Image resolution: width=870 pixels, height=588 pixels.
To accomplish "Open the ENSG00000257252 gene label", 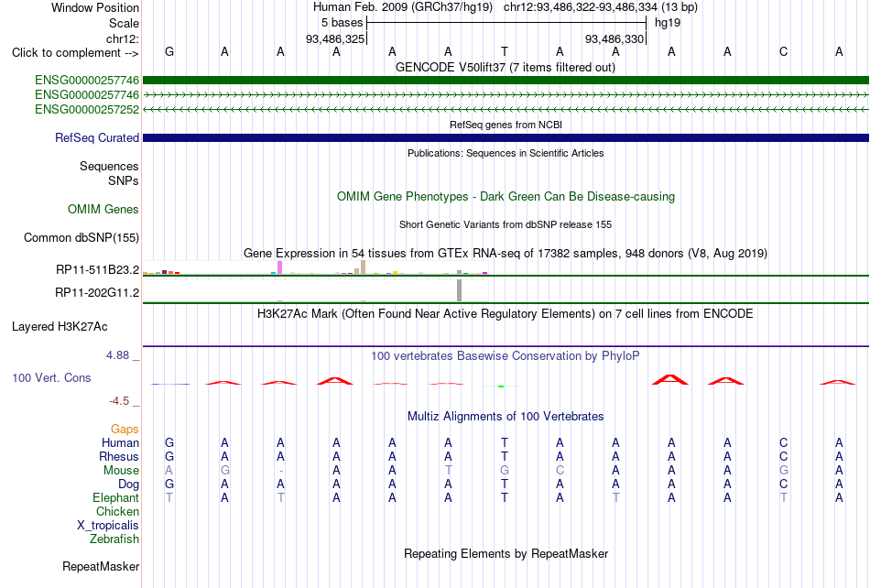I will pyautogui.click(x=87, y=109).
